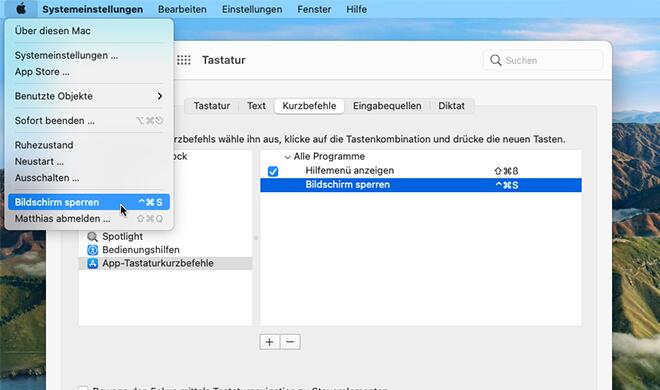
Task: Select the Spotlight icon in list
Action: pos(92,236)
